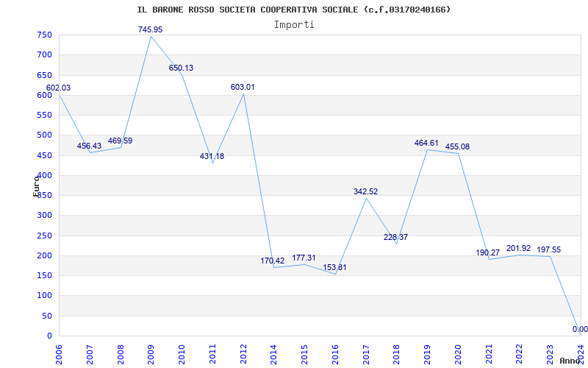Click the 2010 year axis label

pos(182,355)
